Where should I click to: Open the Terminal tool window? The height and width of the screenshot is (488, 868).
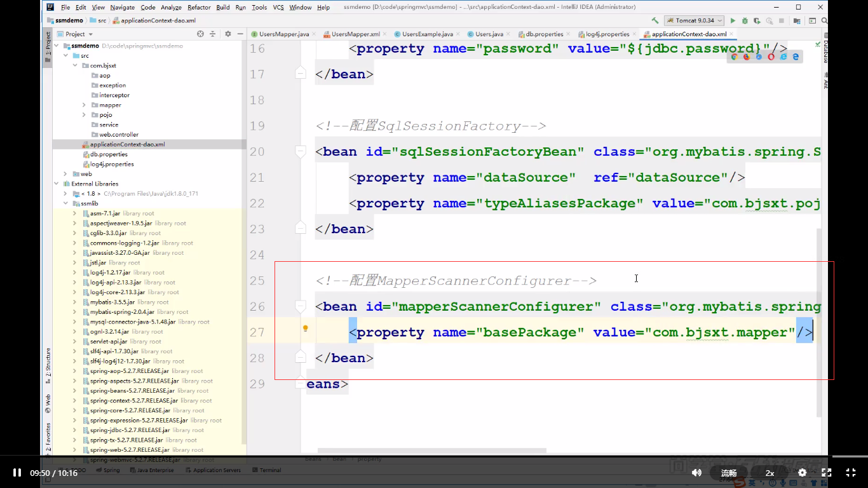pos(266,470)
